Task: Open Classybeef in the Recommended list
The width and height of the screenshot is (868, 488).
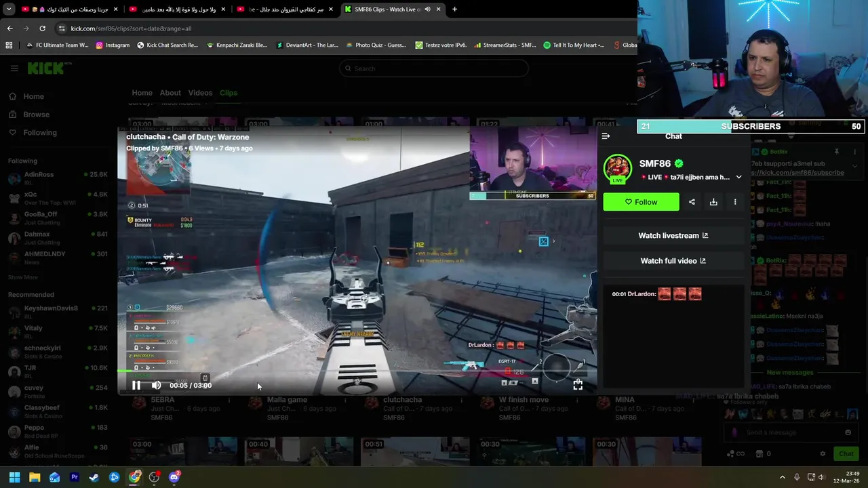Action: [x=58, y=411]
